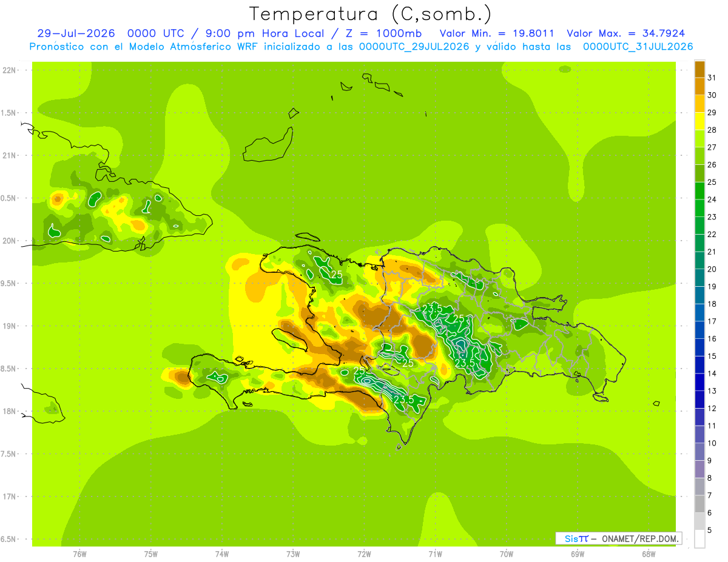Click the '22N' latitude axis label
Image resolution: width=728 pixels, height=562 pixels.
10,70
